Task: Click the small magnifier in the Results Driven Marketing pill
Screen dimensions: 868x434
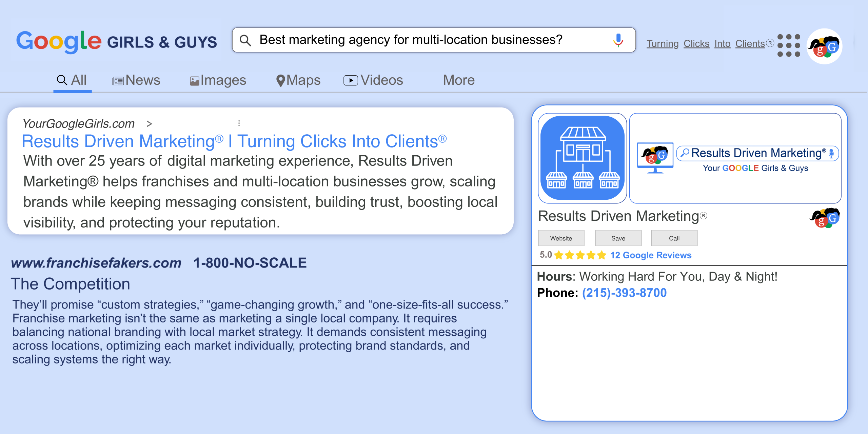Action: pyautogui.click(x=685, y=153)
